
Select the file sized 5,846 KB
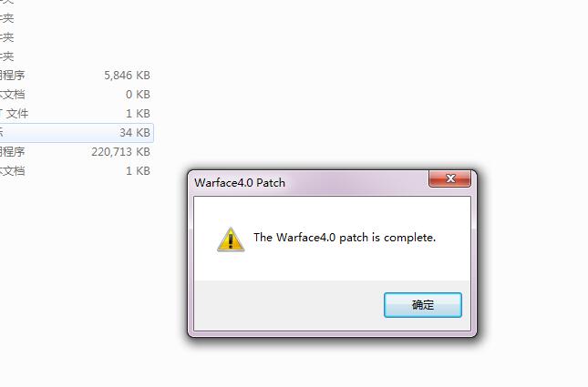75,76
